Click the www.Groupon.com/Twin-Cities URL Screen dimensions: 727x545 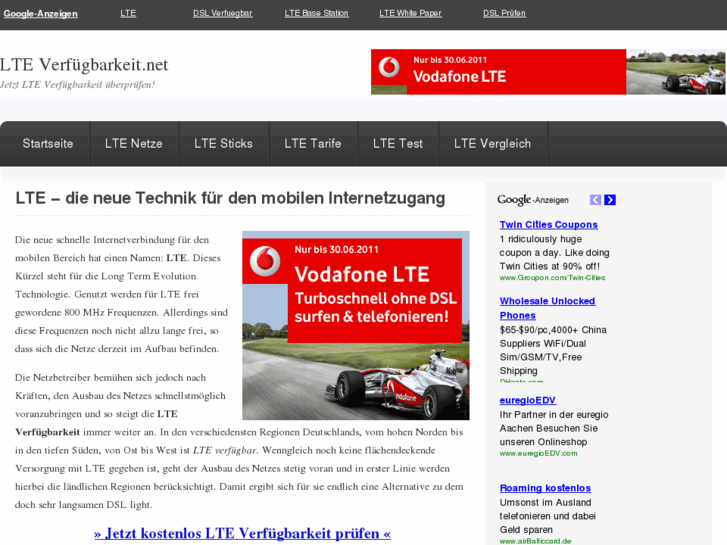(x=552, y=278)
